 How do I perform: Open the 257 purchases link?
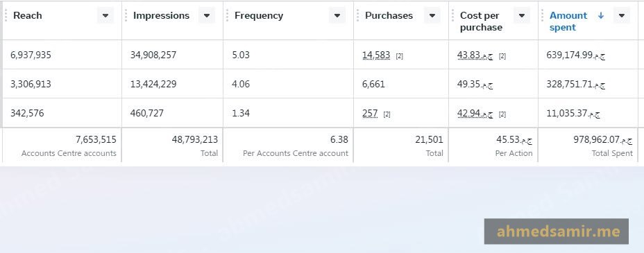tap(370, 113)
